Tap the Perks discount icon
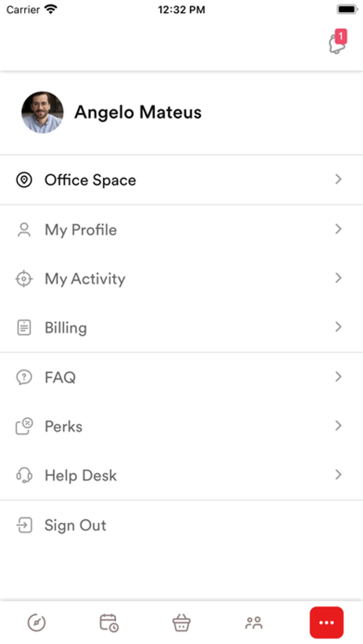Image resolution: width=363 pixels, height=644 pixels. point(24,426)
